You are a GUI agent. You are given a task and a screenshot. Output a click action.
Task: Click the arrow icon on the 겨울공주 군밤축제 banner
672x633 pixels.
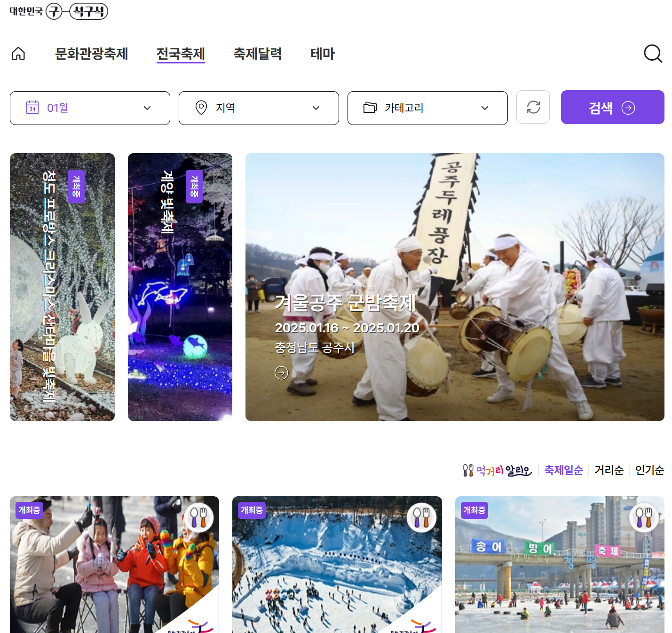coord(282,373)
